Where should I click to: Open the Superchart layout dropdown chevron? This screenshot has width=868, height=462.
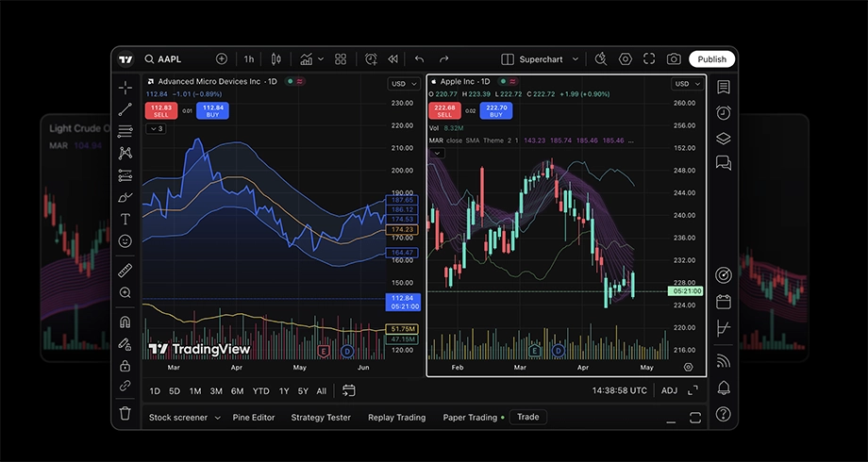[576, 59]
